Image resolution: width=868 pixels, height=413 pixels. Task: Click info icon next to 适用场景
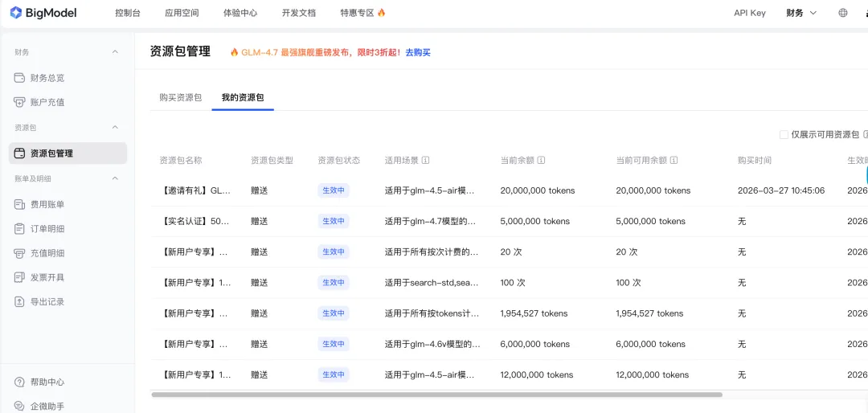[426, 160]
